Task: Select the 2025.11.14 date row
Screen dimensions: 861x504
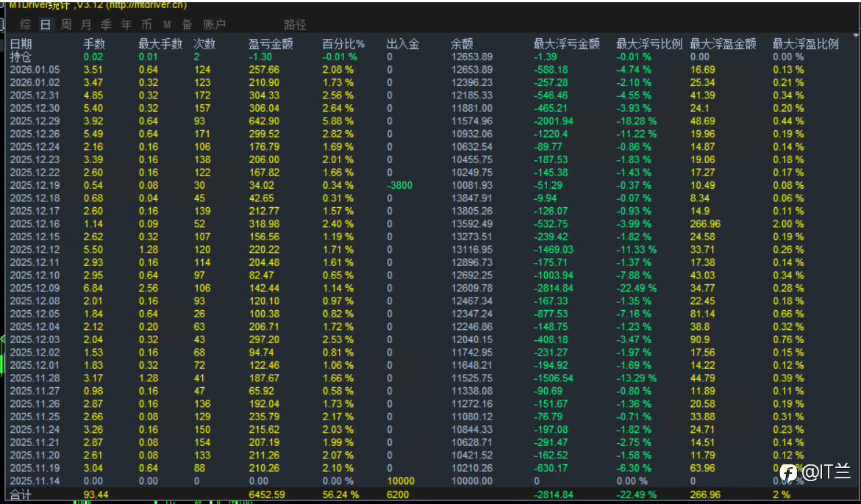Action: 35,481
